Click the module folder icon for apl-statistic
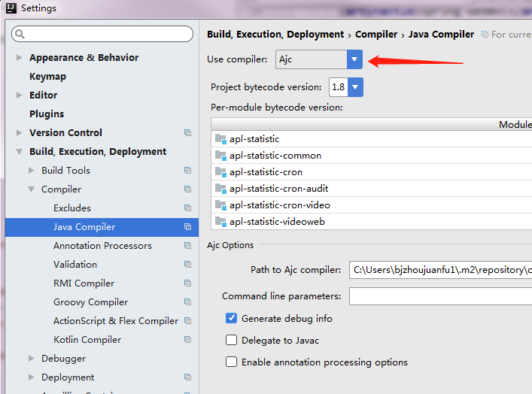The image size is (532, 394). point(220,139)
